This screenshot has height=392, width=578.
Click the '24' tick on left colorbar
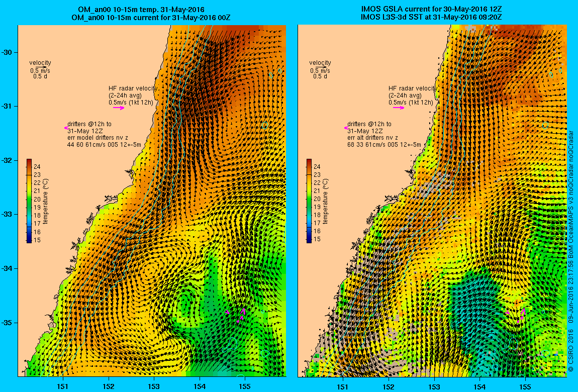point(37,167)
